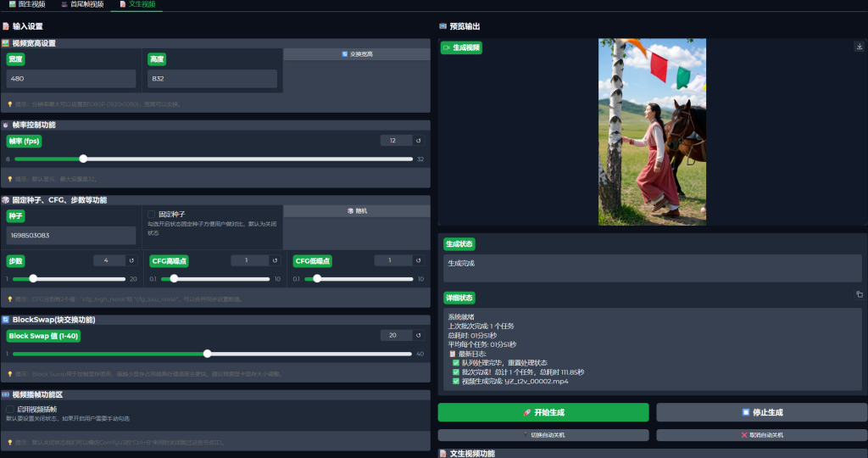Image resolution: width=868 pixels, height=458 pixels.
Task: Click the 宽度 input field showing 480
Action: click(71, 79)
